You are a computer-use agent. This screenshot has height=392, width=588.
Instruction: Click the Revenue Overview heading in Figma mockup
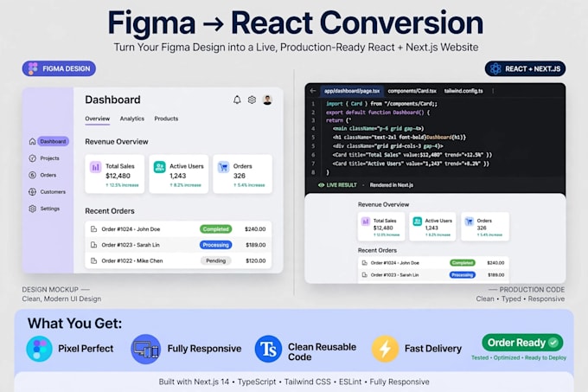[117, 141]
